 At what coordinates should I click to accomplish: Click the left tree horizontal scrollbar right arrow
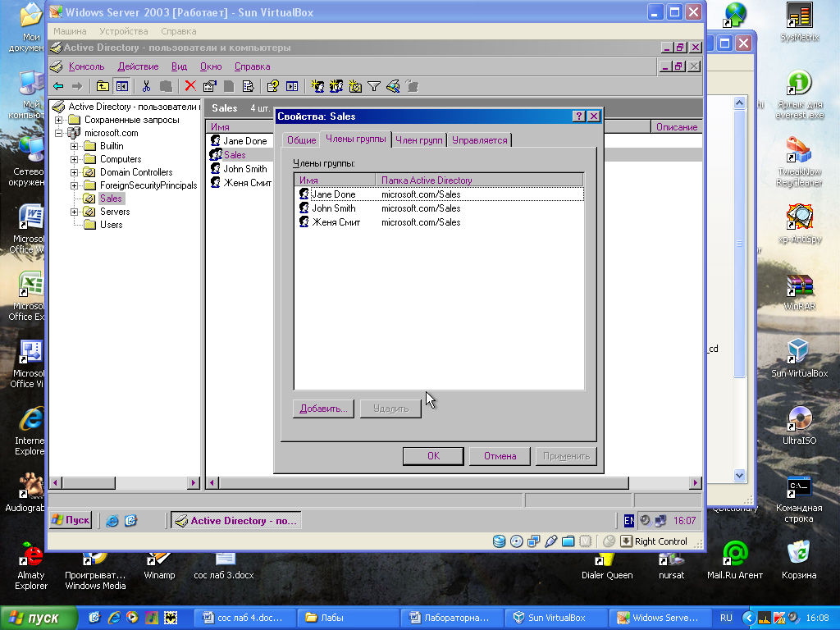click(194, 482)
